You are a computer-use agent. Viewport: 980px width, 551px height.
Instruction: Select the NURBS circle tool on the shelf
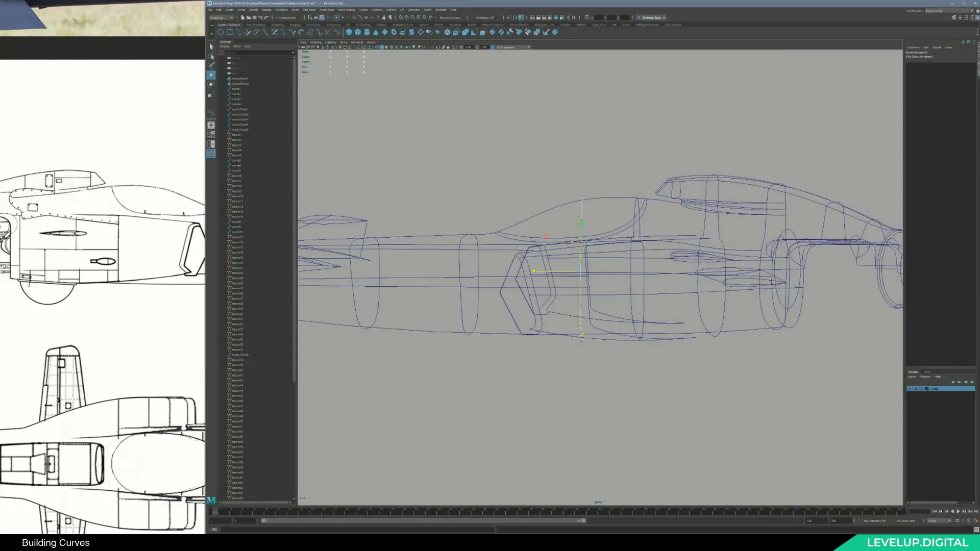220,32
